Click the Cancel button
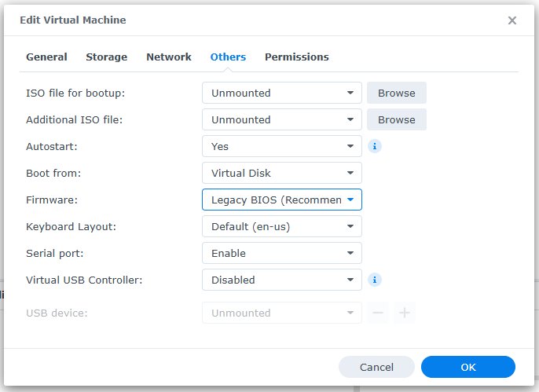 tap(376, 367)
